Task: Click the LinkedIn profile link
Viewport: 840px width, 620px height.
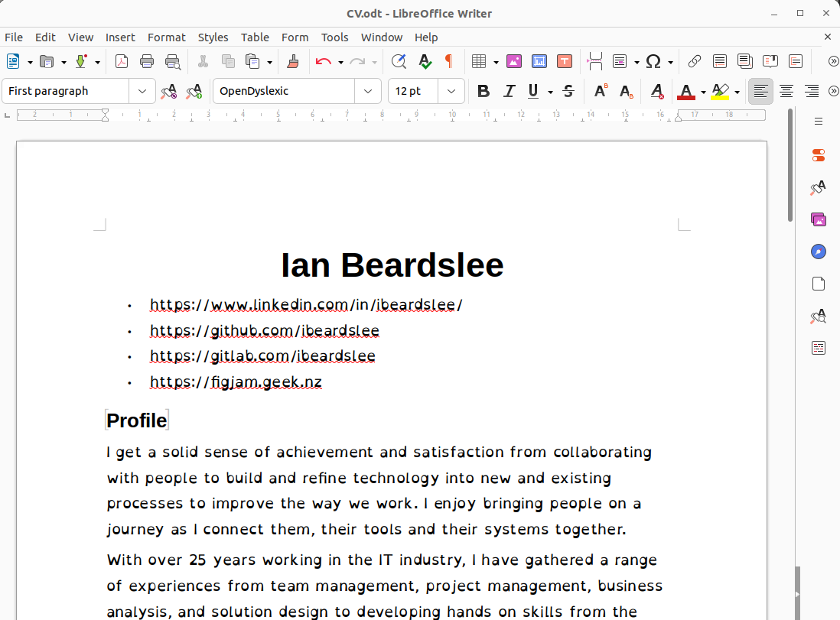Action: point(306,304)
